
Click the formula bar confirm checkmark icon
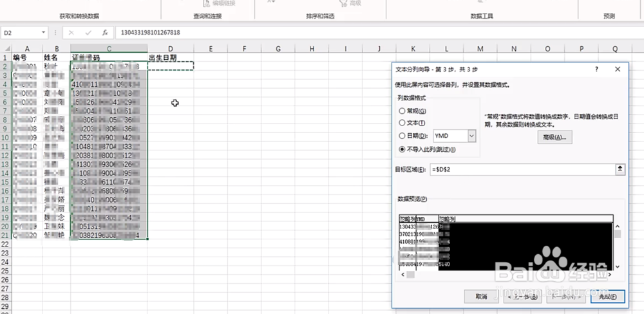tap(88, 32)
